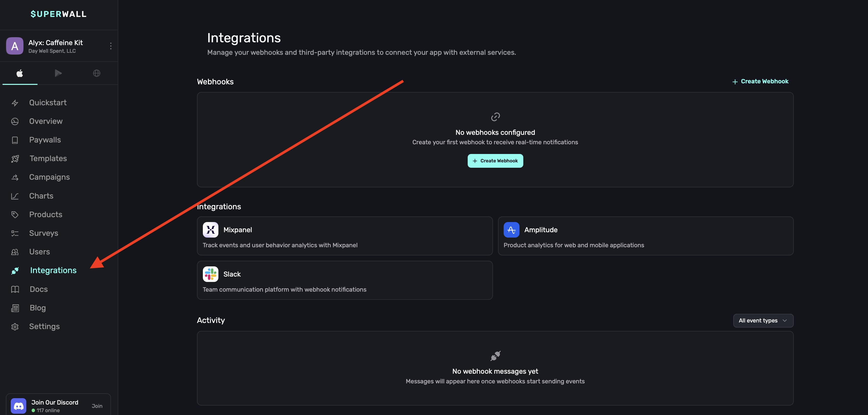The image size is (868, 415).
Task: Click the teal Create Webhook button
Action: tap(495, 161)
